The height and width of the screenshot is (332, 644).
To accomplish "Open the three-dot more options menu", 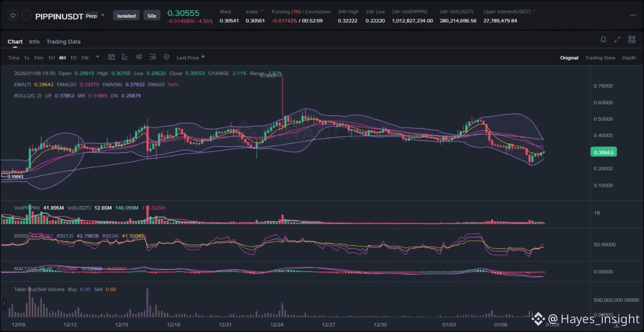I will (x=632, y=16).
